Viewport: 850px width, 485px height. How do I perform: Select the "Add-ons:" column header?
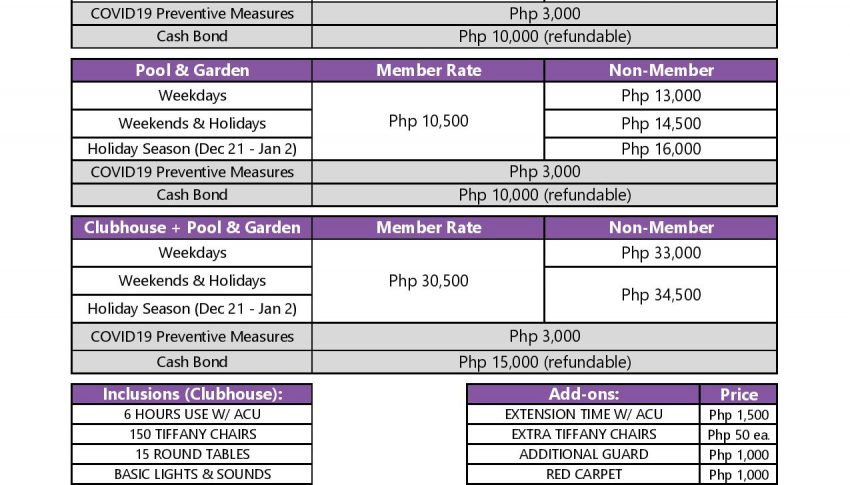[x=584, y=394]
